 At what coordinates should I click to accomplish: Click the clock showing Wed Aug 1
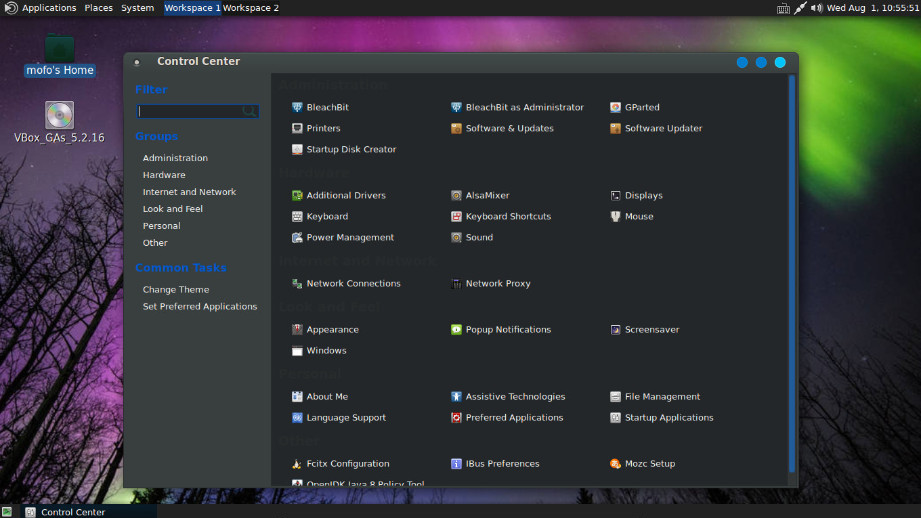click(x=873, y=8)
